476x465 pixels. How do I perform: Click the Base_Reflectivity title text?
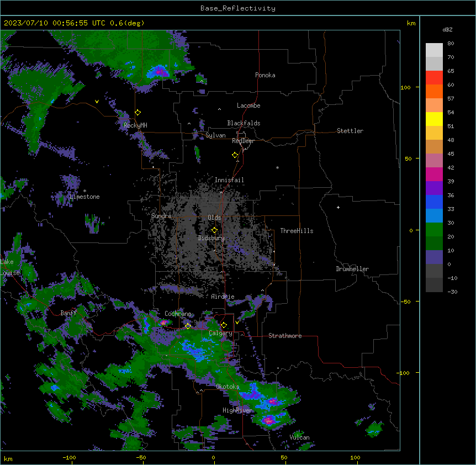[x=238, y=8]
